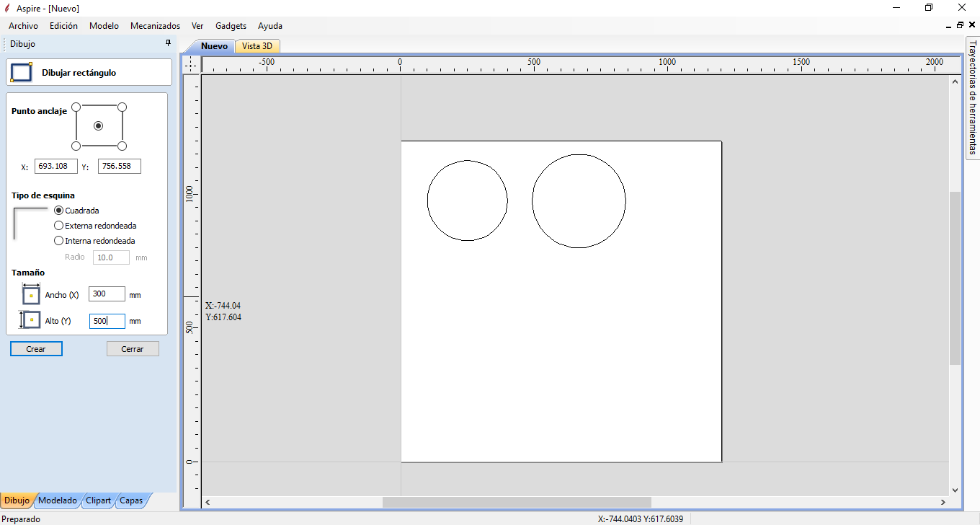Select the bottom-right anchor point
This screenshot has height=525, width=980.
coord(122,146)
